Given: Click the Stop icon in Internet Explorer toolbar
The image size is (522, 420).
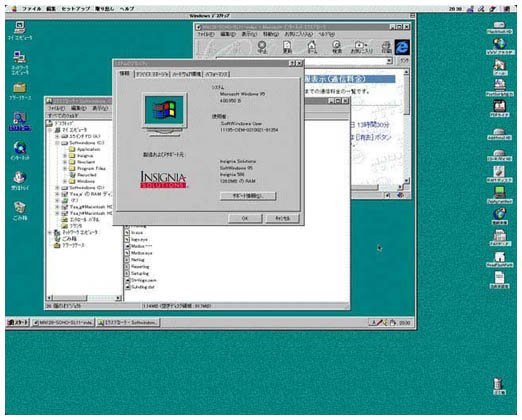Looking at the screenshot, I should (x=262, y=47).
